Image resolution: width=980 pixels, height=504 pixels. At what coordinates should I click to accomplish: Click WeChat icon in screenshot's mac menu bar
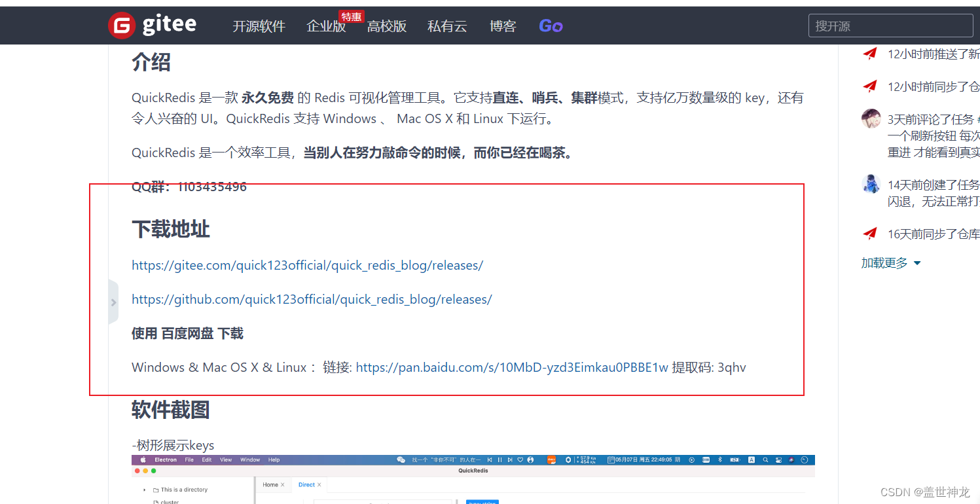[x=401, y=460]
